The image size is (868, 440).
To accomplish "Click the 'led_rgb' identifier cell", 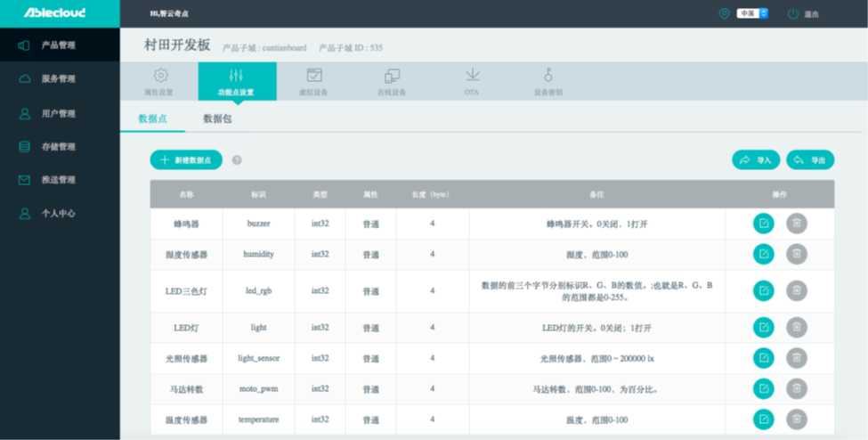I will click(x=258, y=290).
